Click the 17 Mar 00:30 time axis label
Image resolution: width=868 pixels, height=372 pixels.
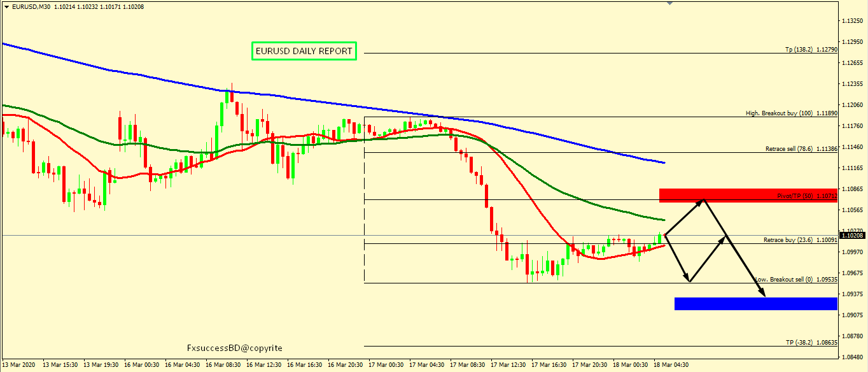[x=387, y=365]
